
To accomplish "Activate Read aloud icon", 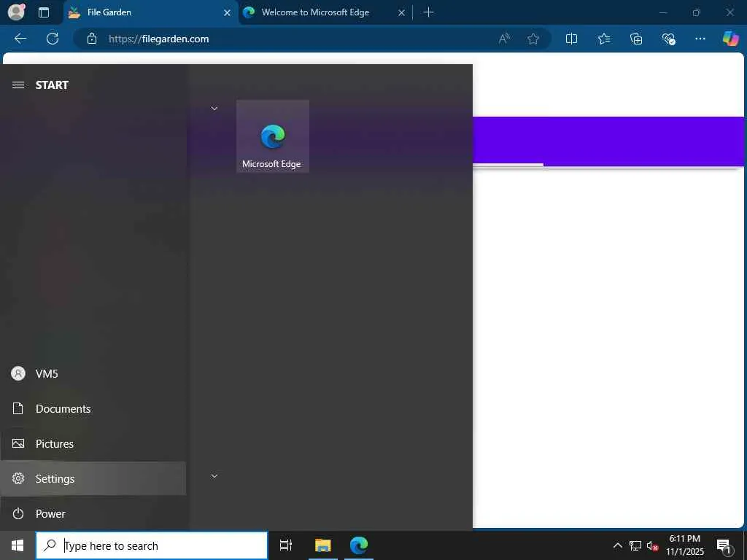I will 504,39.
